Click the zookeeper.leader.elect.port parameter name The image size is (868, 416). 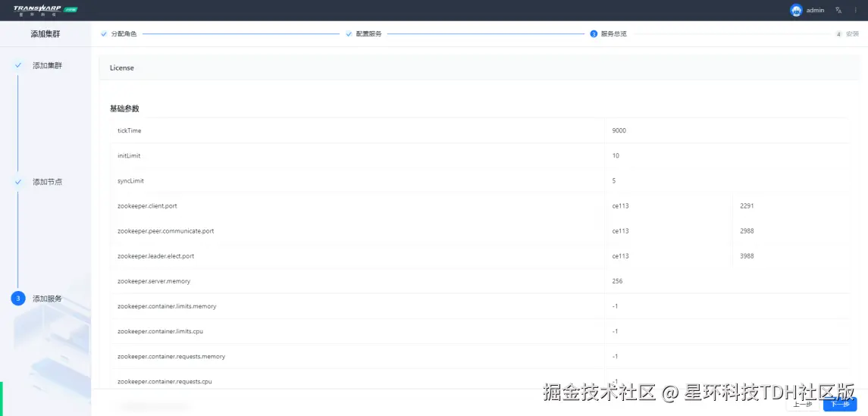pyautogui.click(x=155, y=256)
